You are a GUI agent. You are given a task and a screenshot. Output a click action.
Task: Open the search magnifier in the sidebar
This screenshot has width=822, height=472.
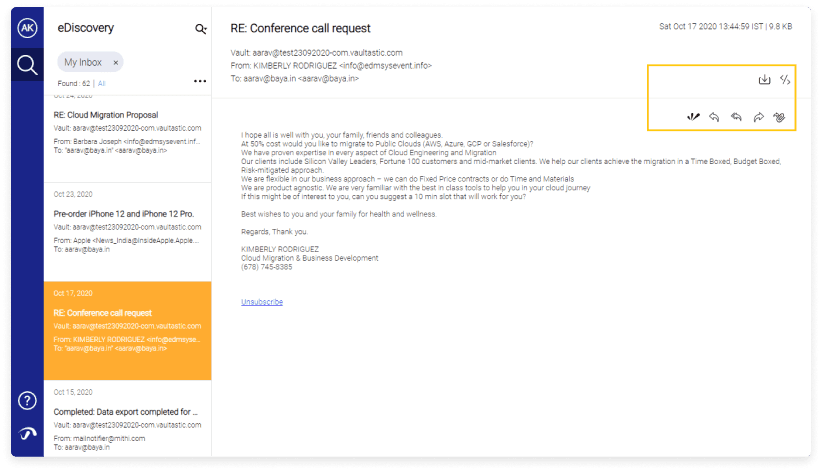[28, 66]
